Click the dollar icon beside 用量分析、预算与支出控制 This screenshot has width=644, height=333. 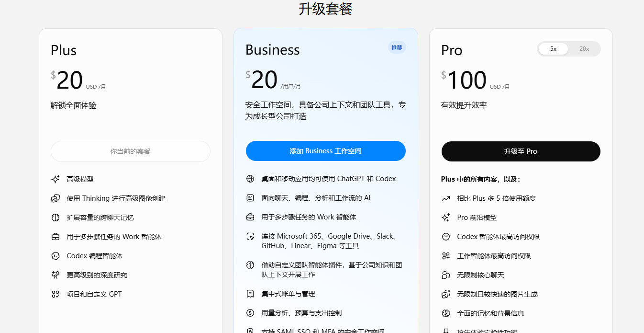250,313
